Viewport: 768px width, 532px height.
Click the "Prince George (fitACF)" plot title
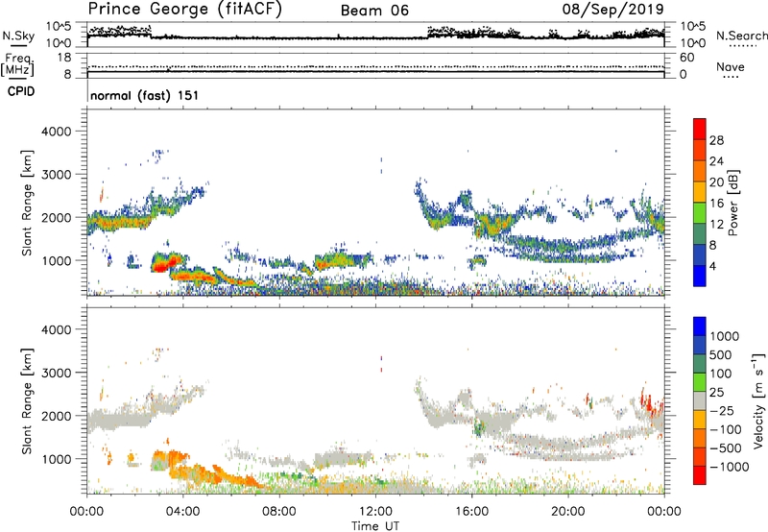[185, 9]
